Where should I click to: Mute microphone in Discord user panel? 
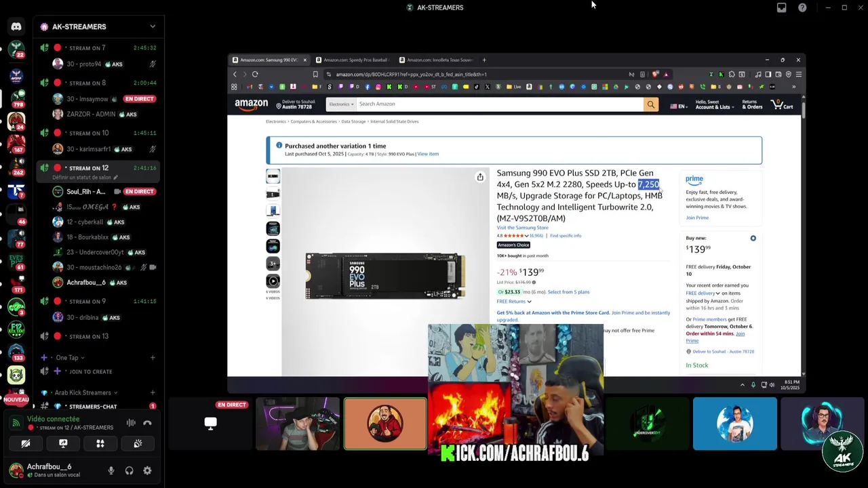[x=111, y=470]
